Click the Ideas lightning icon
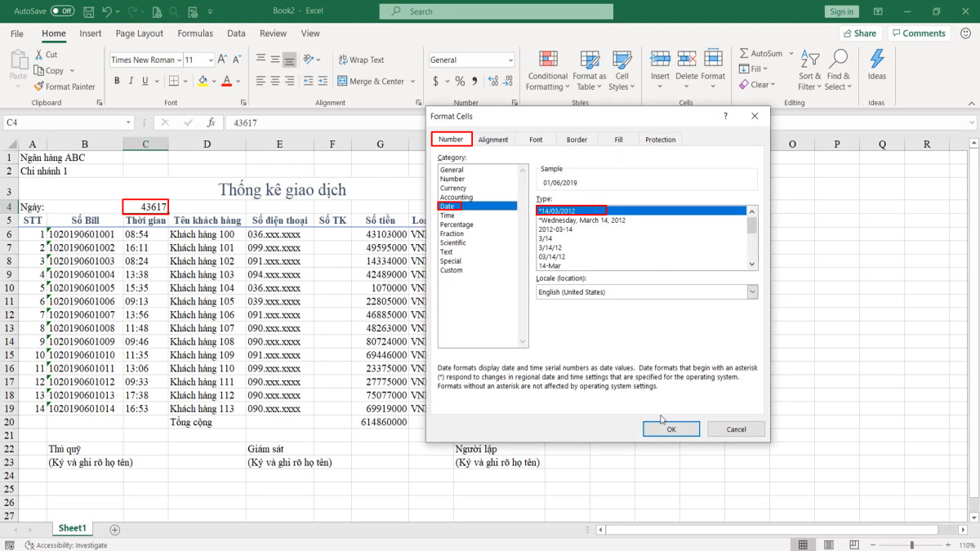Viewport: 980px width, 551px height. coord(877,60)
